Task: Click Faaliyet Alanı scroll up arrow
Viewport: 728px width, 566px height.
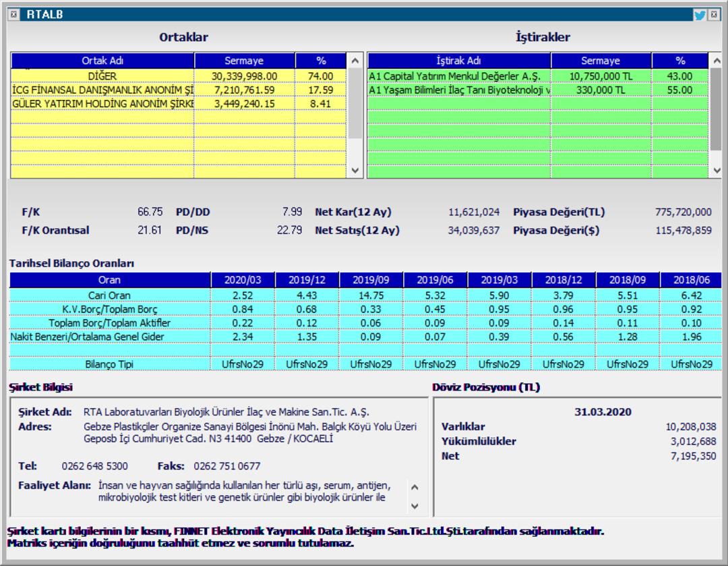Action: click(x=415, y=488)
